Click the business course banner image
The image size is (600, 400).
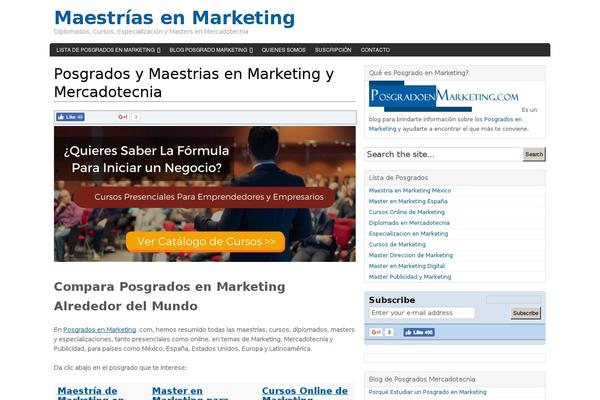point(205,194)
